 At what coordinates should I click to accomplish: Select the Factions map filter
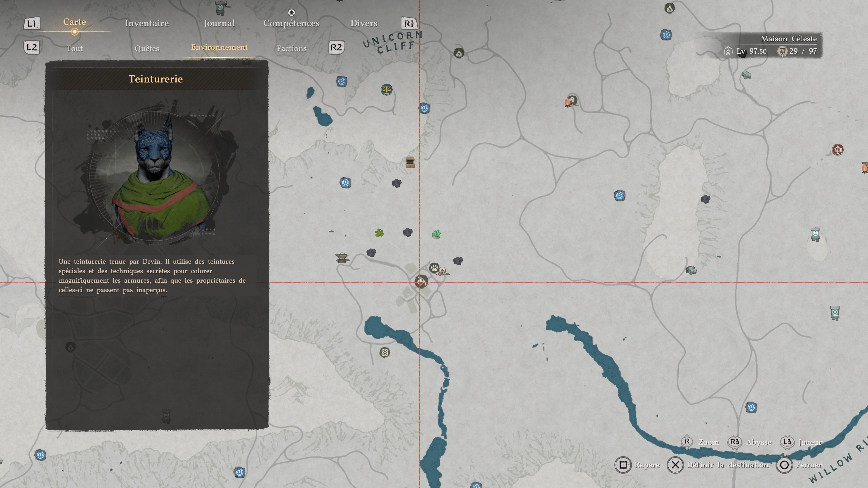pyautogui.click(x=292, y=49)
